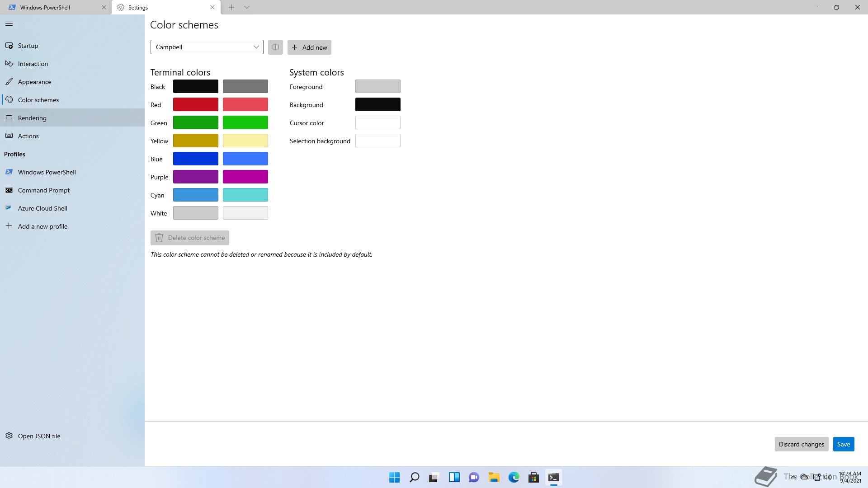Screen dimensions: 868x488
Task: Click the Windows Terminal taskbar icon
Action: tap(554, 477)
